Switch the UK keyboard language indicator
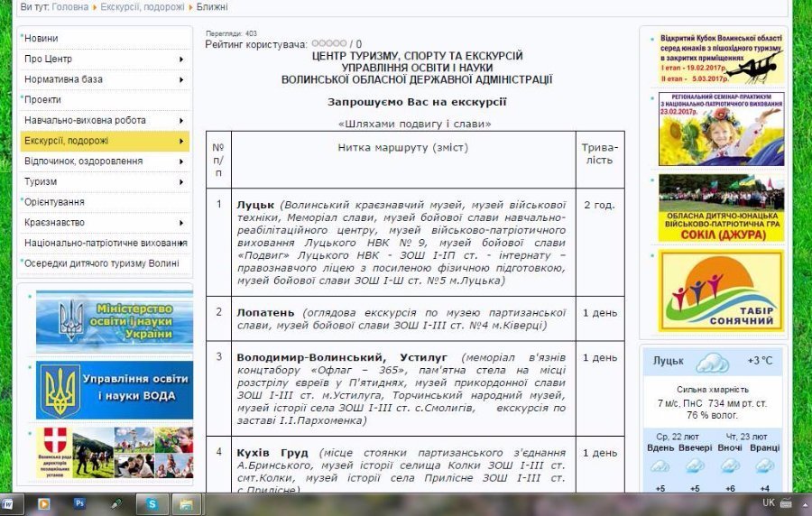Screen dimensions: 812x516 click(768, 502)
